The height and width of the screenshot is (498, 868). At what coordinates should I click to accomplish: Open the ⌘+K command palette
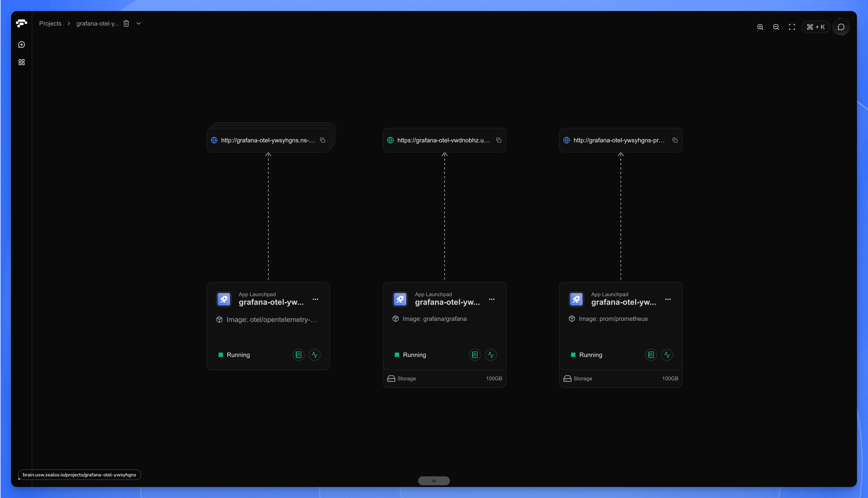[x=816, y=27]
